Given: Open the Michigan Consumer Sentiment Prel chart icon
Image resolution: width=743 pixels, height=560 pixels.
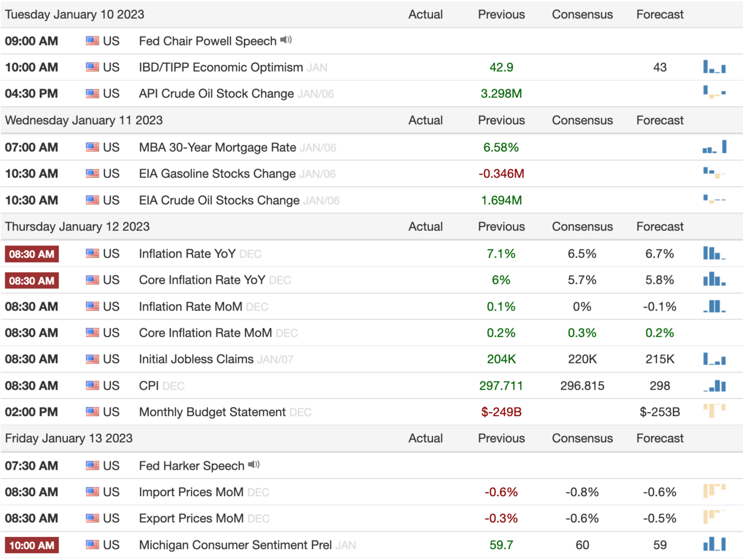Looking at the screenshot, I should pyautogui.click(x=714, y=544).
